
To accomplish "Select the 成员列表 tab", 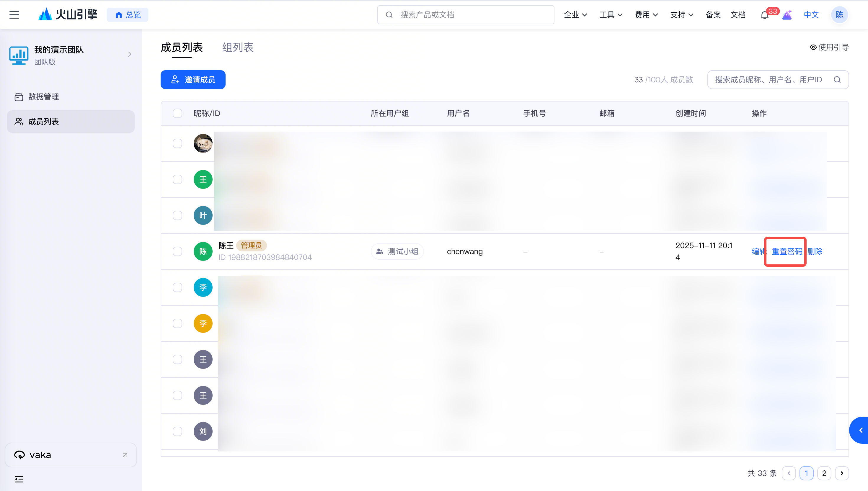I will [x=182, y=48].
